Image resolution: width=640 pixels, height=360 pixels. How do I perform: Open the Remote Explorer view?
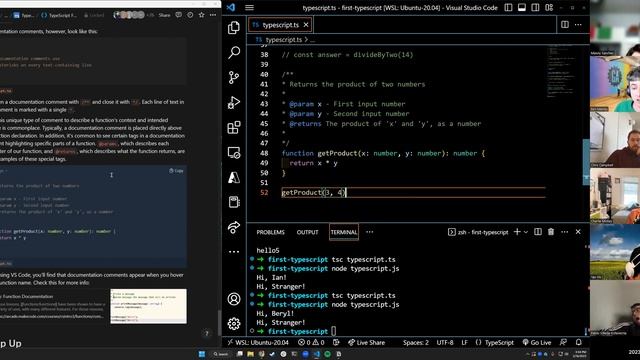234,153
